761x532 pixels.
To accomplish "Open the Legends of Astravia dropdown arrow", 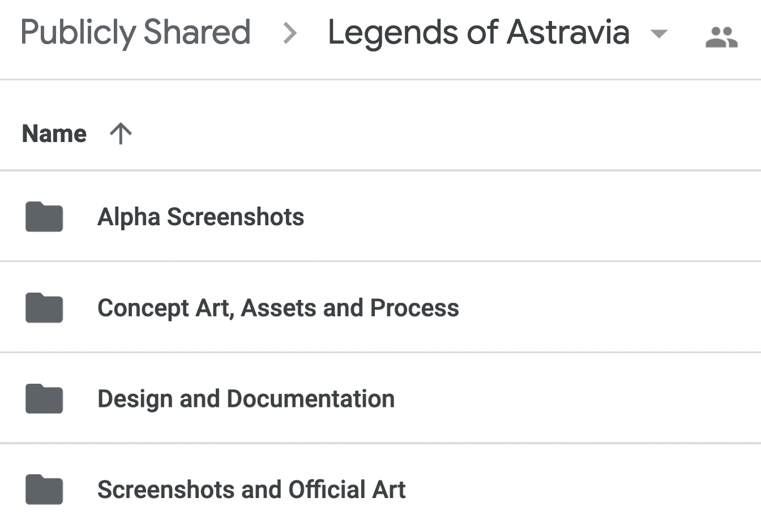I will 659,33.
